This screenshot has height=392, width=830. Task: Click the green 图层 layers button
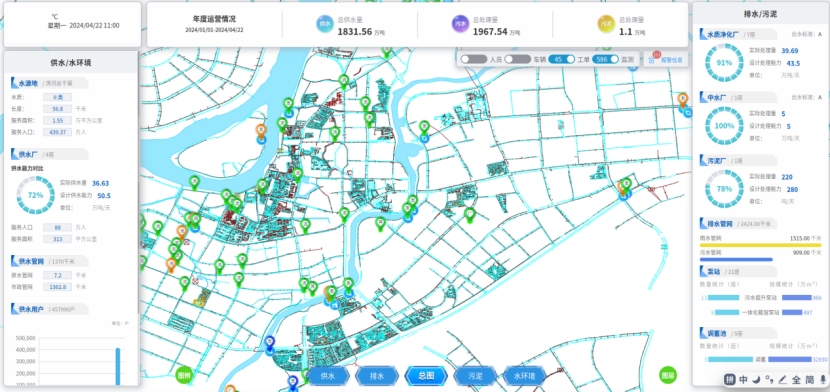[x=668, y=375]
